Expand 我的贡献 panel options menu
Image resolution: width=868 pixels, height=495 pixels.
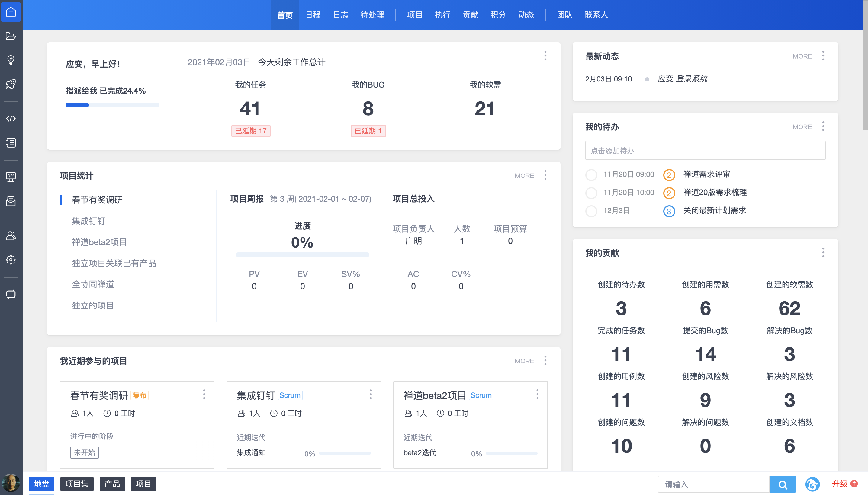(x=823, y=253)
